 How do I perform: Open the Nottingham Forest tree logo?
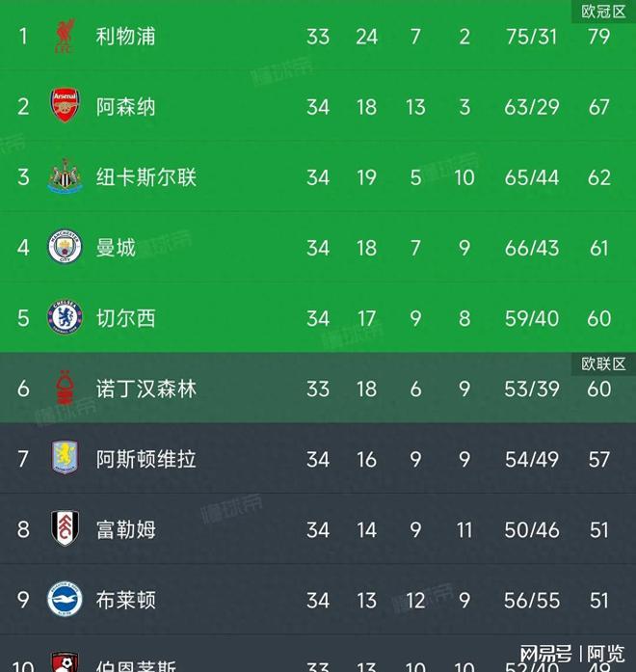(65, 388)
